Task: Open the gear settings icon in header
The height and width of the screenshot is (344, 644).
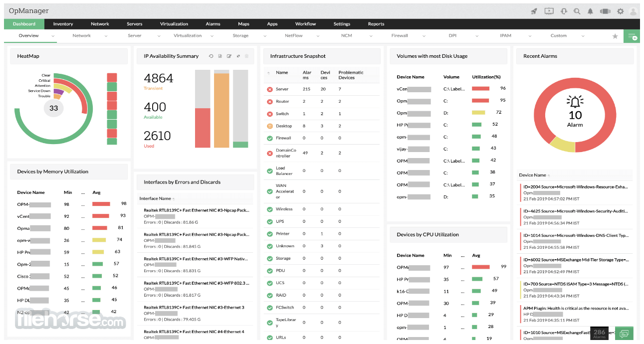Action: [621, 11]
